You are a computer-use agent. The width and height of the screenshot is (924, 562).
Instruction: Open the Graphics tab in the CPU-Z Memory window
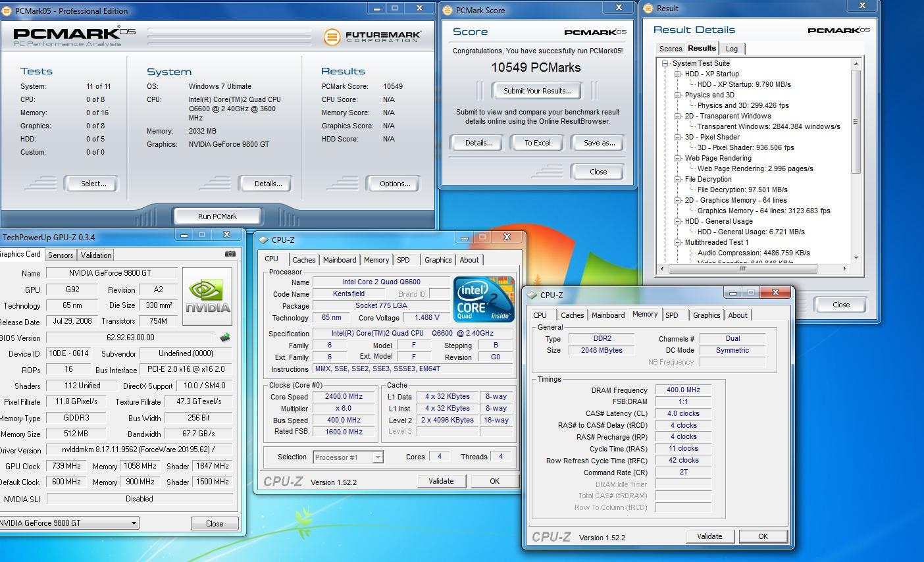click(x=707, y=315)
